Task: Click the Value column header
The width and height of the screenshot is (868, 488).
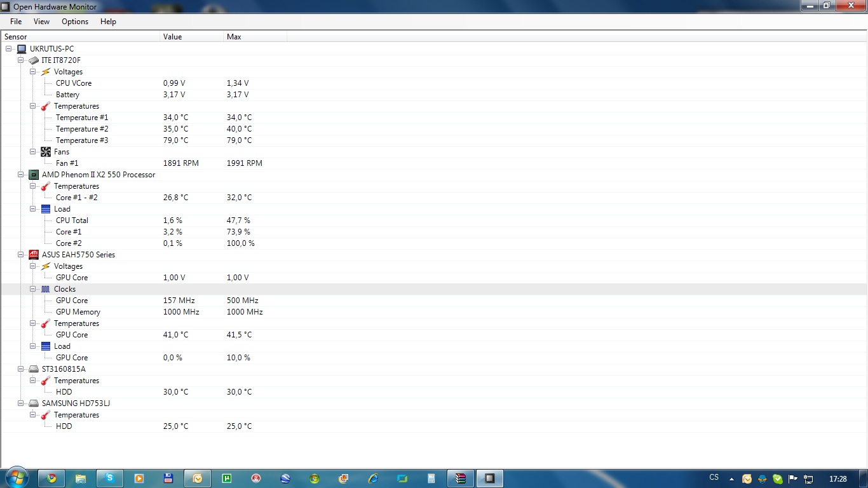Action: pos(192,37)
